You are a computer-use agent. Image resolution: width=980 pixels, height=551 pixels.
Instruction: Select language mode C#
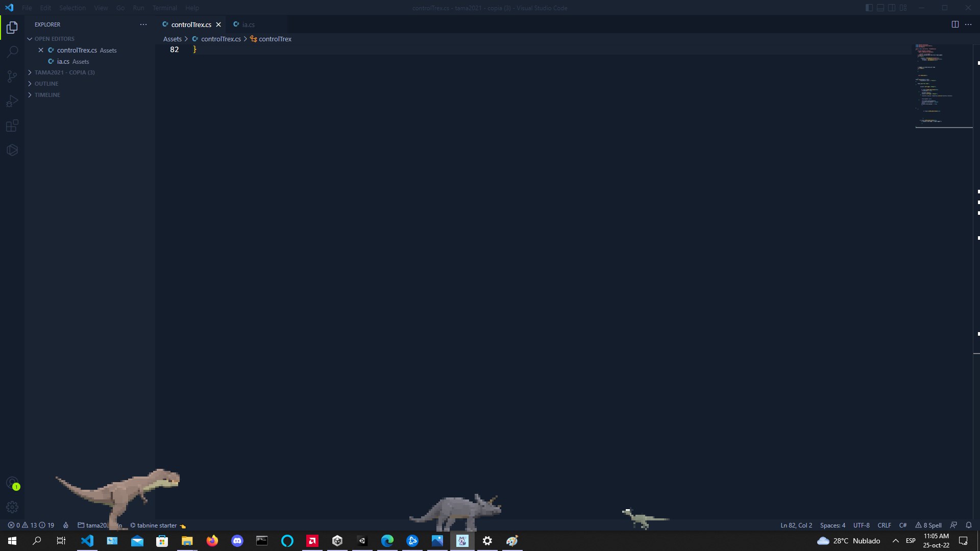click(903, 525)
